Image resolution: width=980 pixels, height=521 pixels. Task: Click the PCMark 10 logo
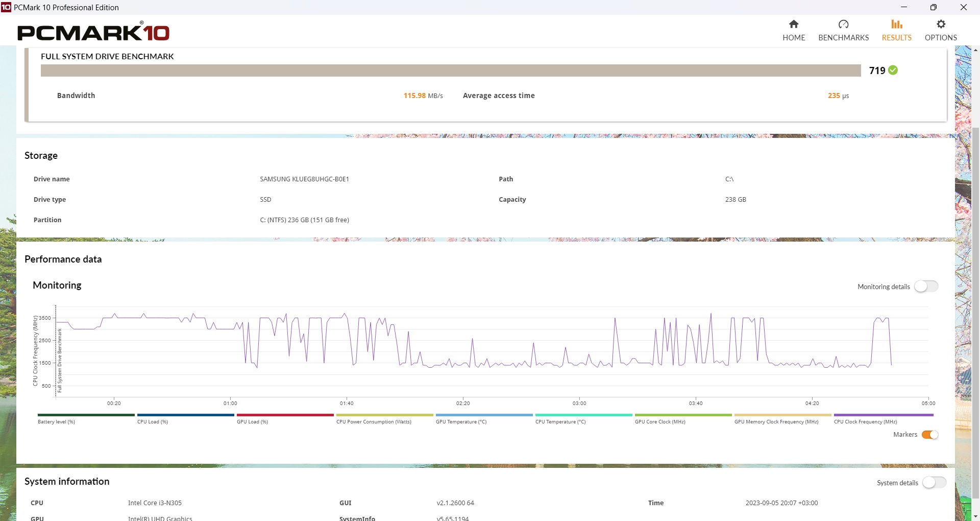click(x=93, y=33)
